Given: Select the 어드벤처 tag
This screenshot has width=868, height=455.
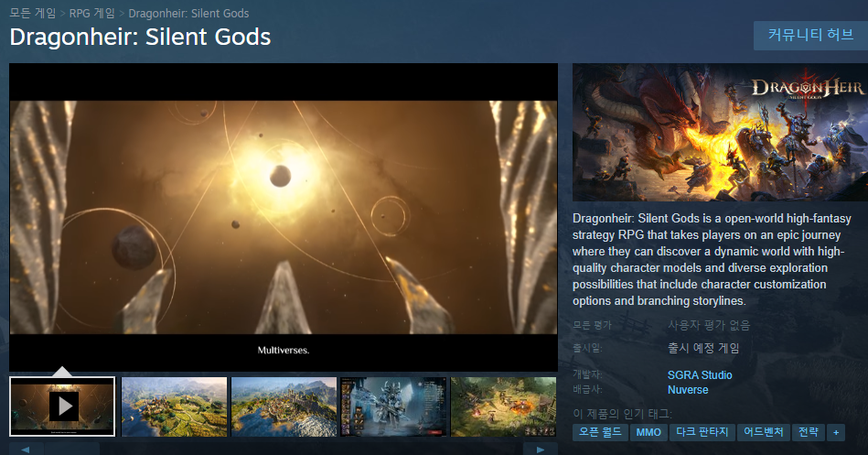Looking at the screenshot, I should 764,432.
